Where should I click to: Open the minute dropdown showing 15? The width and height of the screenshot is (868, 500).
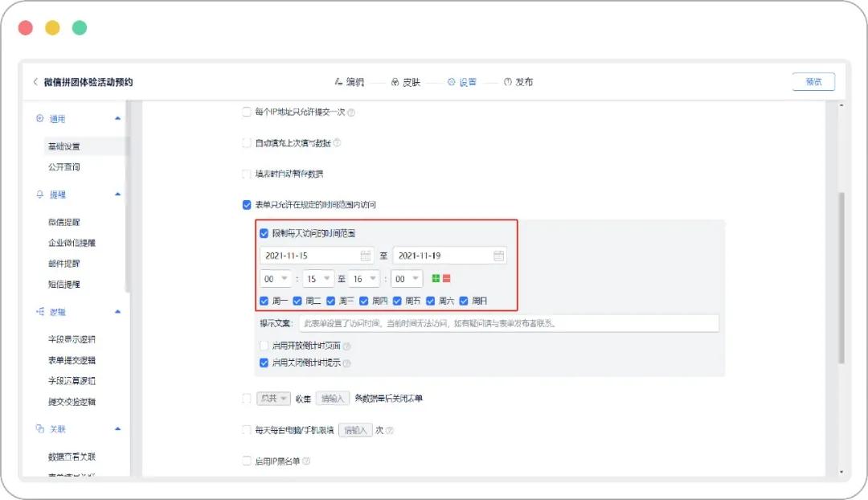[x=319, y=277]
